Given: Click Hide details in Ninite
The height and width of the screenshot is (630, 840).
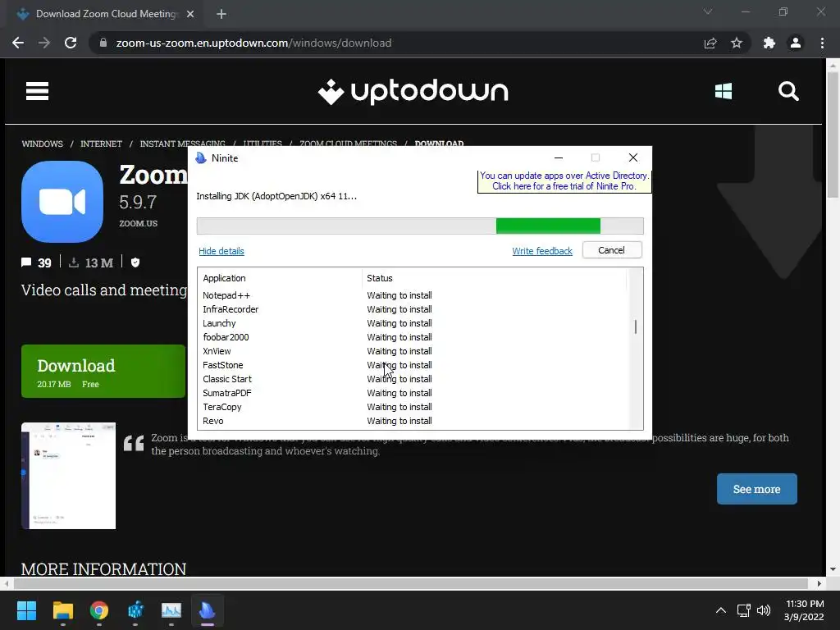Looking at the screenshot, I should point(221,251).
